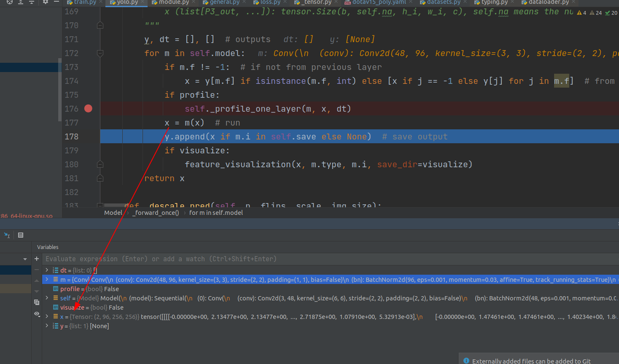Remove the breakpoint on line 176
619x364 pixels.
point(88,109)
